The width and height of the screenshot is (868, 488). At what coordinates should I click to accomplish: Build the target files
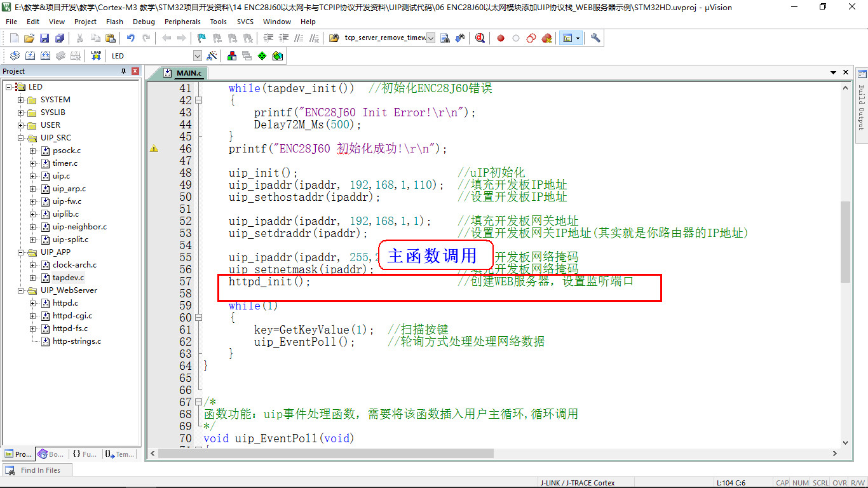point(29,56)
